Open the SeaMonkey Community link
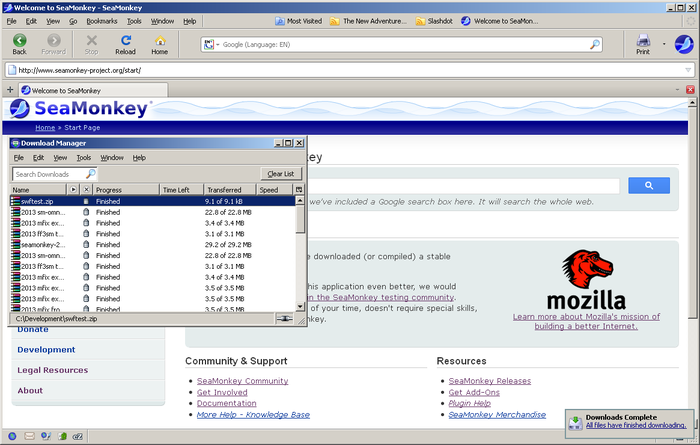Screen dimensions: 700x445 coord(242,381)
